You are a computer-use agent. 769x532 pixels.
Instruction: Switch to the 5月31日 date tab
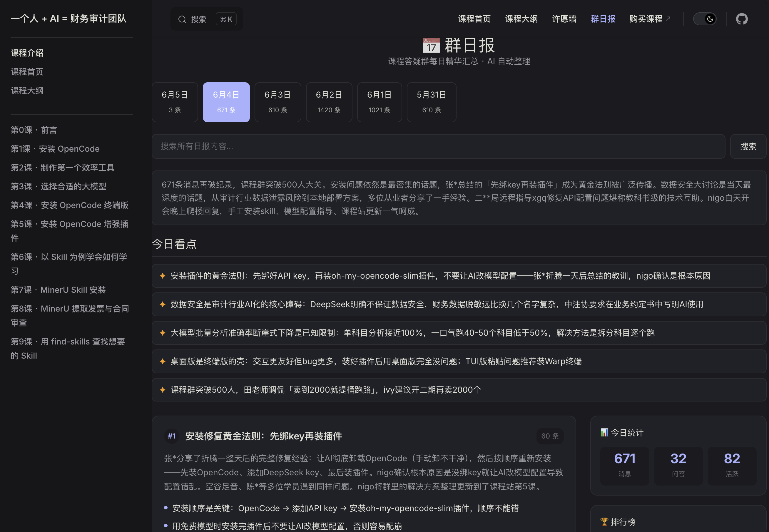pos(431,102)
